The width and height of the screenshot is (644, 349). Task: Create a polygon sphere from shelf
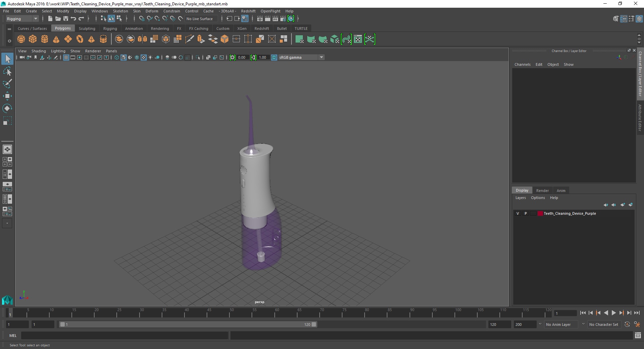pyautogui.click(x=21, y=39)
